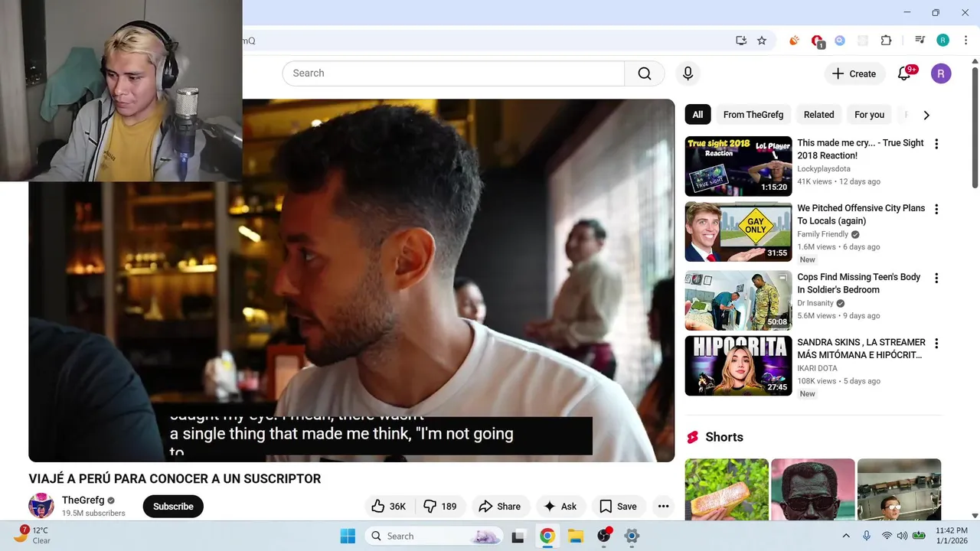
Task: Show hidden system tray icons
Action: (x=846, y=536)
